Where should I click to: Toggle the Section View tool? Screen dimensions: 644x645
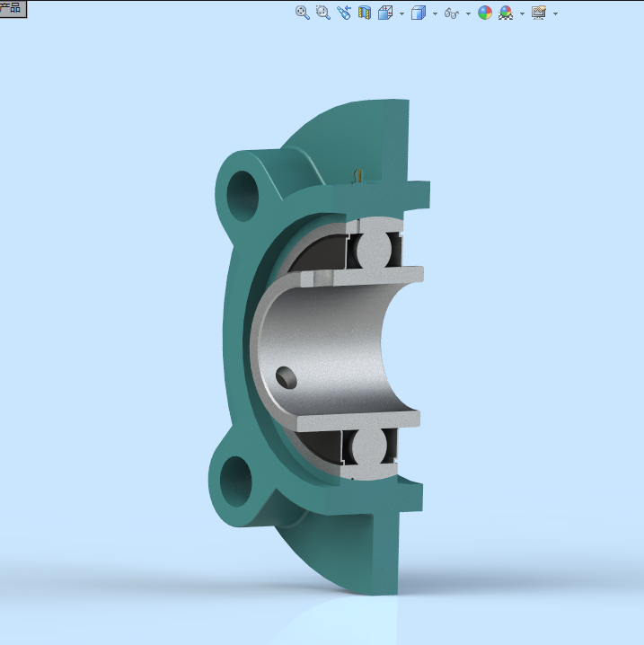(365, 13)
